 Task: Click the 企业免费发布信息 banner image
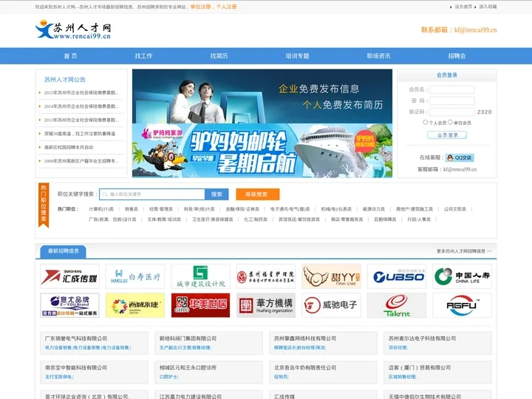[x=262, y=96]
